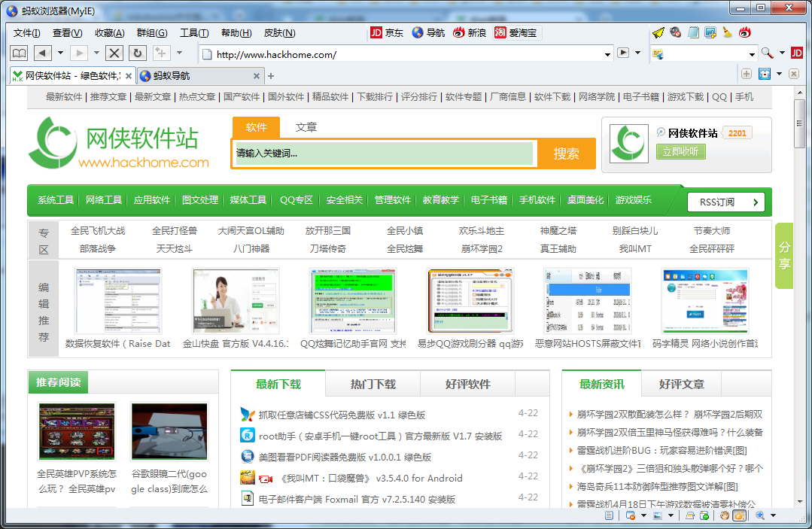Switch to the 热门下载 tab
Viewport: 812px width, 529px height.
(x=373, y=384)
